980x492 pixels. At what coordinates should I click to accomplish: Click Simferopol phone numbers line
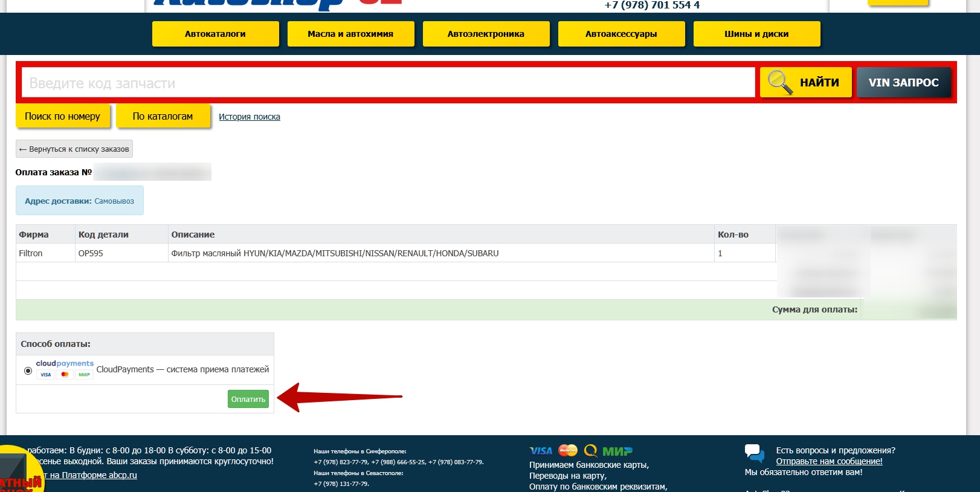(x=399, y=462)
